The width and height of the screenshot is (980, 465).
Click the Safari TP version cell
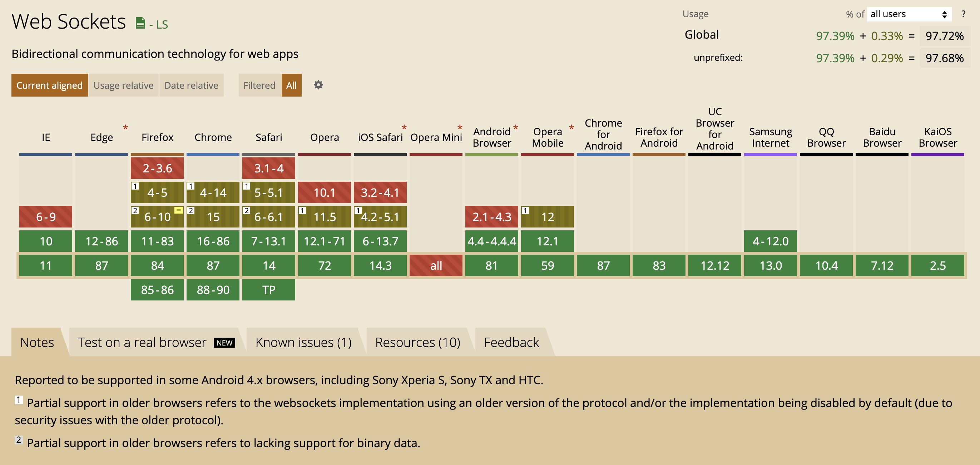[268, 290]
